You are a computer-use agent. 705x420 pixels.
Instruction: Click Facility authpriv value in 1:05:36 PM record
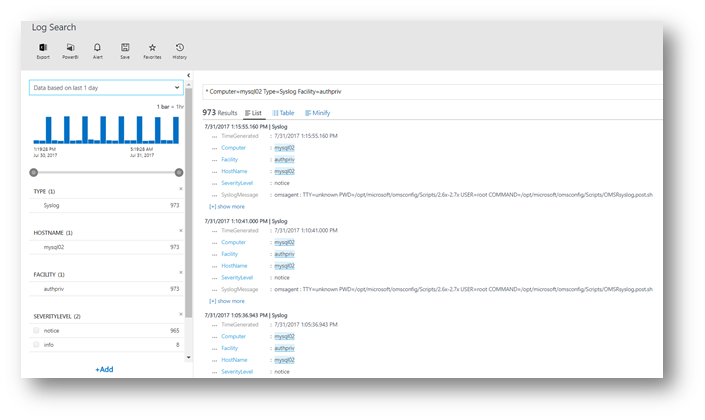285,349
